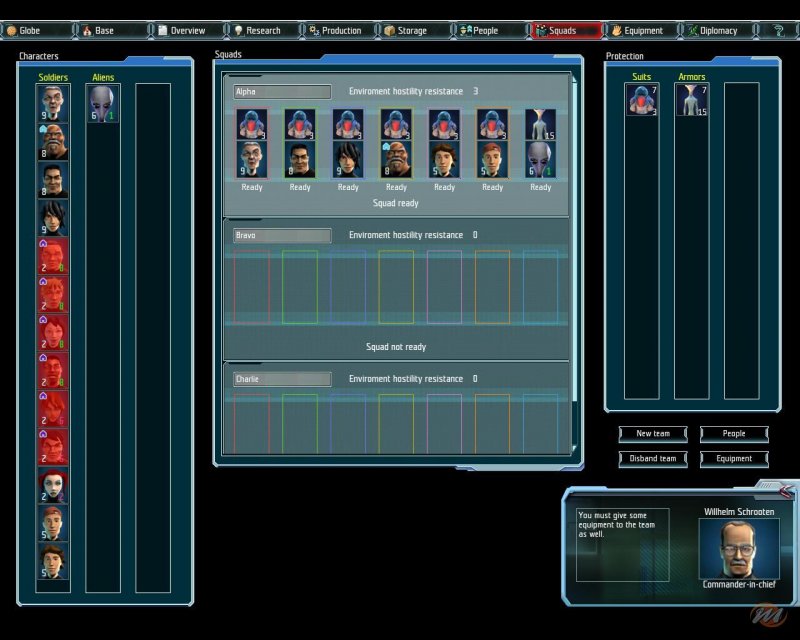The image size is (800, 640).
Task: Select the first empty red slot in Bravo
Action: point(251,287)
